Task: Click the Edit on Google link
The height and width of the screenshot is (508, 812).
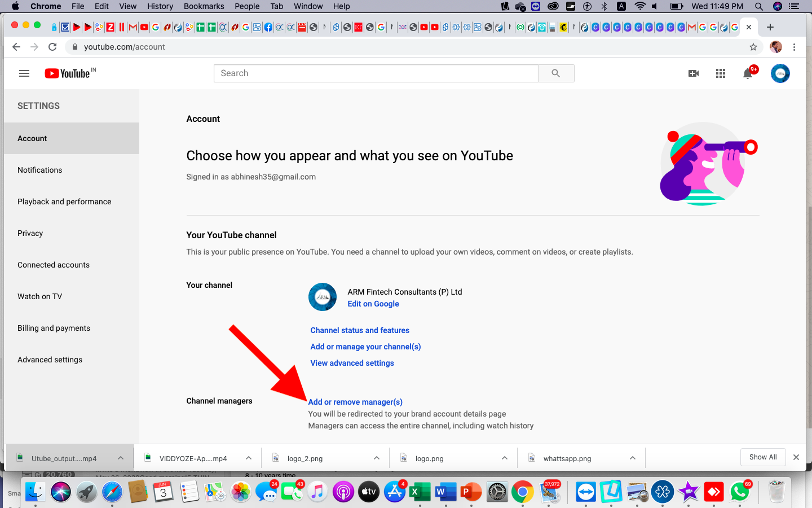Action: 373,304
